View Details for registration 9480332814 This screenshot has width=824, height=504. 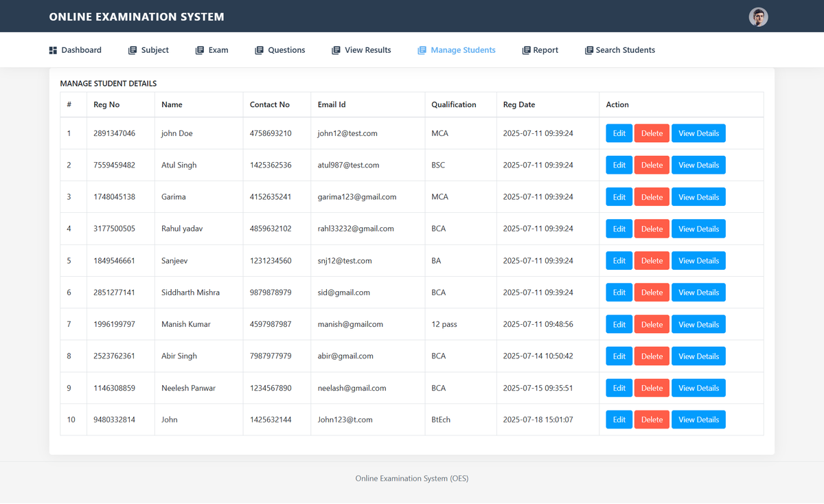click(x=698, y=420)
